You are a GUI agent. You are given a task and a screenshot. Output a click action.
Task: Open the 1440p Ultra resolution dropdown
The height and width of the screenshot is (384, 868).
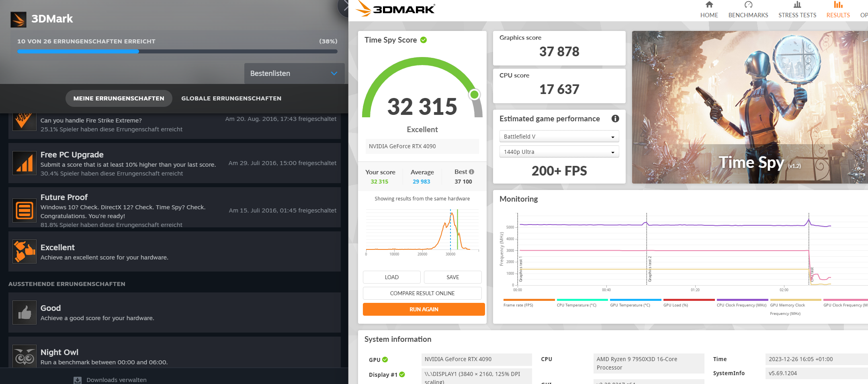point(559,152)
